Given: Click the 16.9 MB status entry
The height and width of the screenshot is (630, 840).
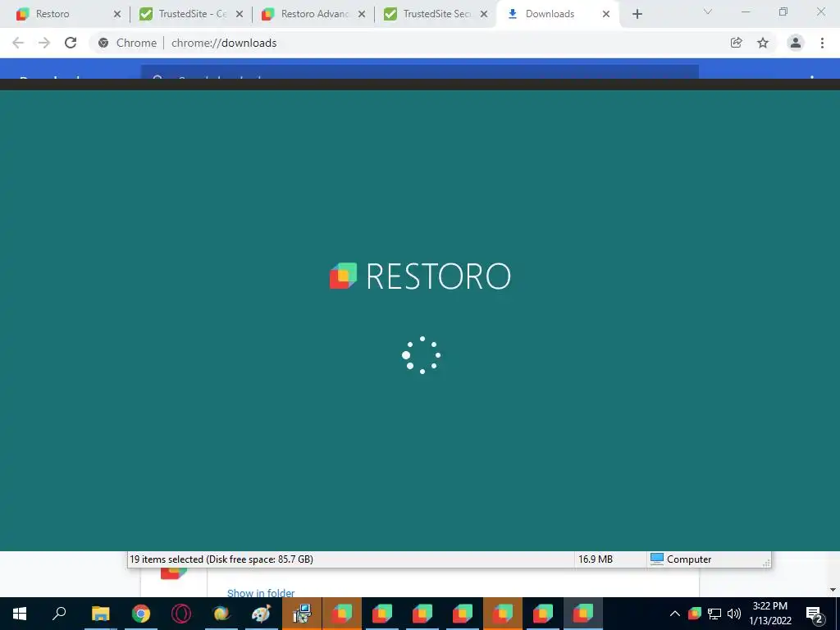Looking at the screenshot, I should (x=596, y=559).
